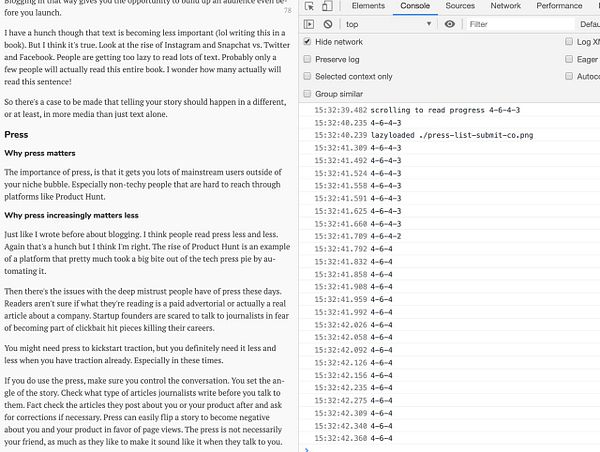This screenshot has height=452, width=600.
Task: Click paragraph starting 'If you do use the press'
Action: click(144, 411)
